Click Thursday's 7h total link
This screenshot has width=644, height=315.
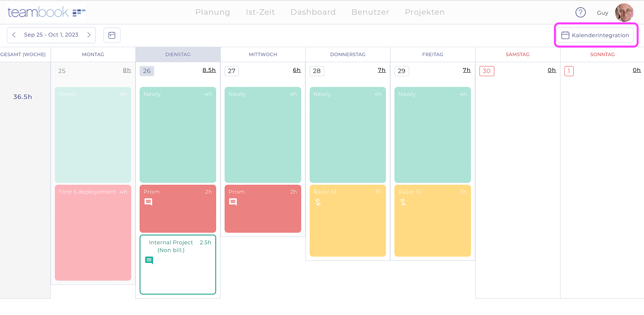click(x=382, y=70)
